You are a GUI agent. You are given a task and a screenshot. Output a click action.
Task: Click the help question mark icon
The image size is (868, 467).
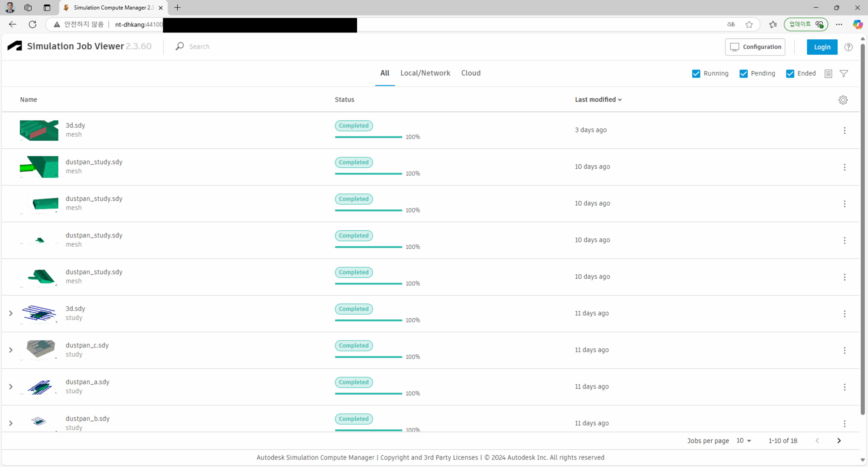point(848,47)
